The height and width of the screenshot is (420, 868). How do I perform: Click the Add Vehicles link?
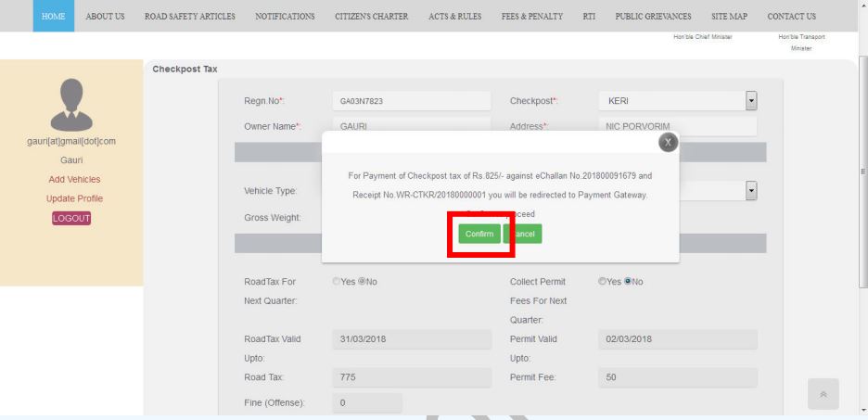(74, 179)
